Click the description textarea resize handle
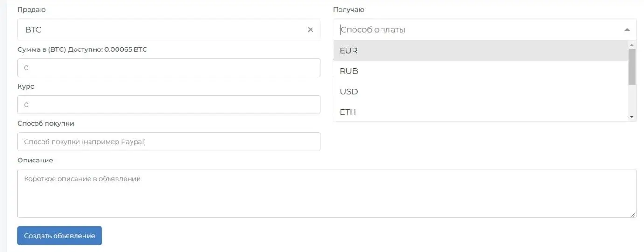Screen dimensions: 644x252 pos(633,215)
